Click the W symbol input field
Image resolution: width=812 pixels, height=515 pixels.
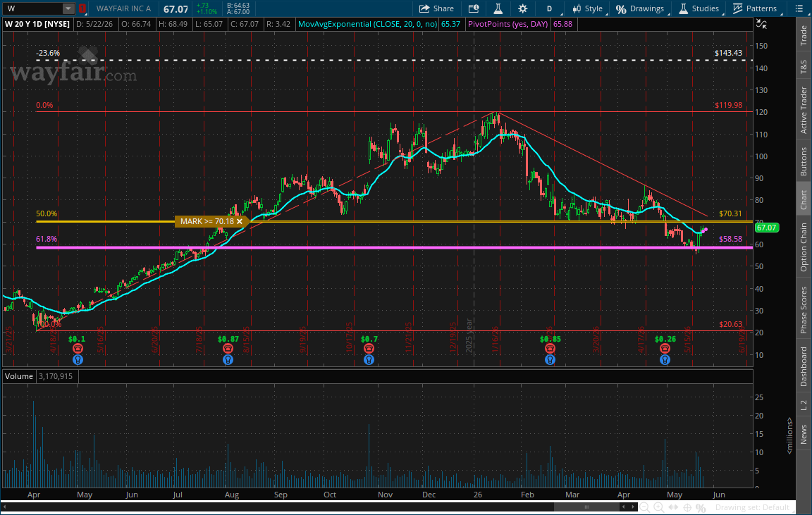click(33, 8)
